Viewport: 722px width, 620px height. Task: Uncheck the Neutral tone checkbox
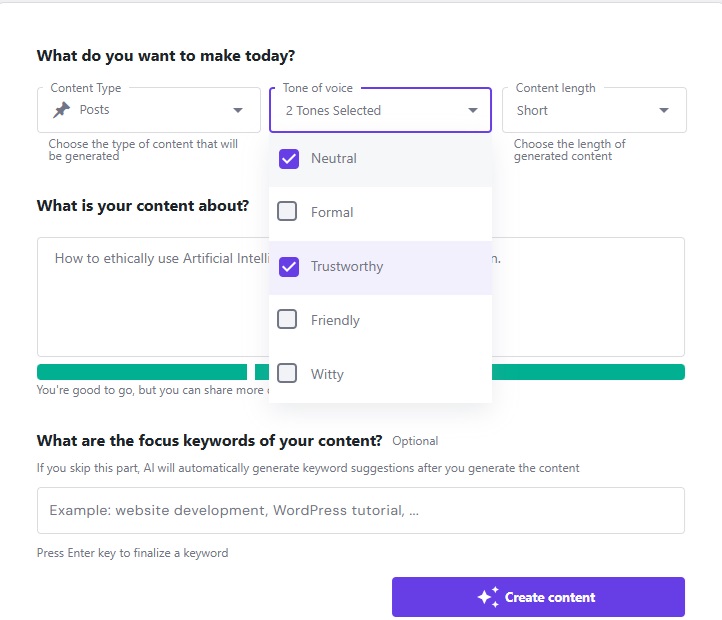(x=289, y=158)
